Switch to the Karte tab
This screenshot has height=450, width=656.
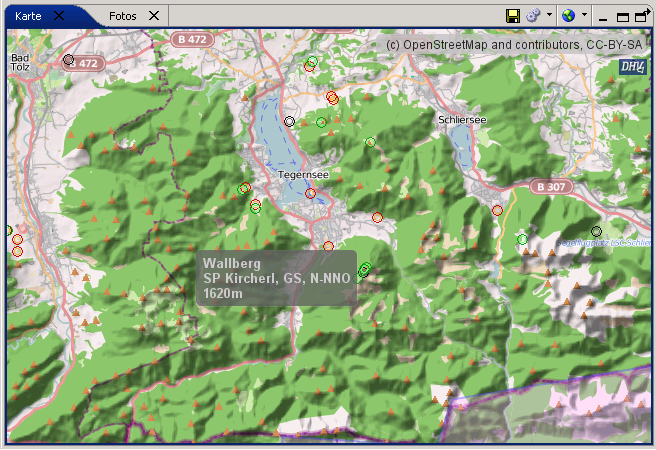coord(28,16)
